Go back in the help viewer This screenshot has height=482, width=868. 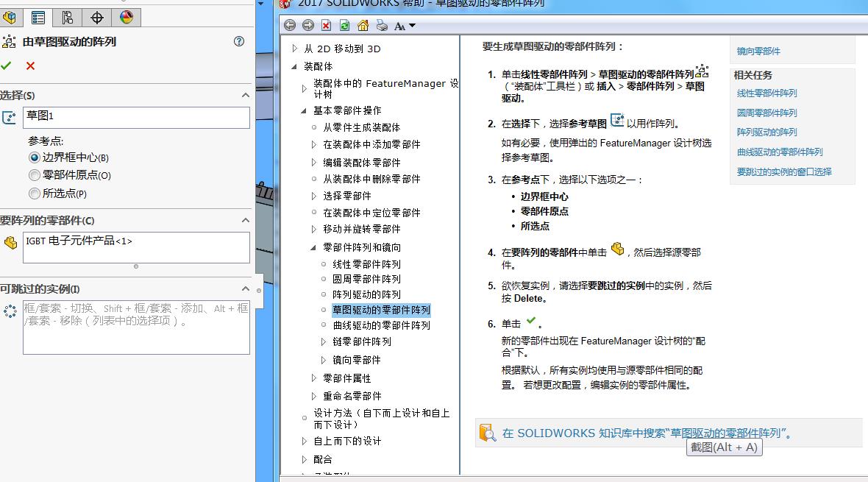290,25
